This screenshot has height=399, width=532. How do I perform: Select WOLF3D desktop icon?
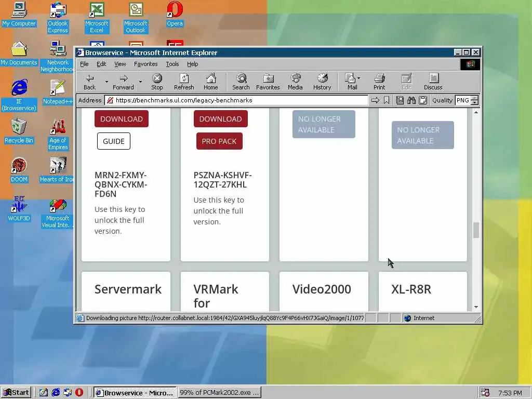click(19, 209)
